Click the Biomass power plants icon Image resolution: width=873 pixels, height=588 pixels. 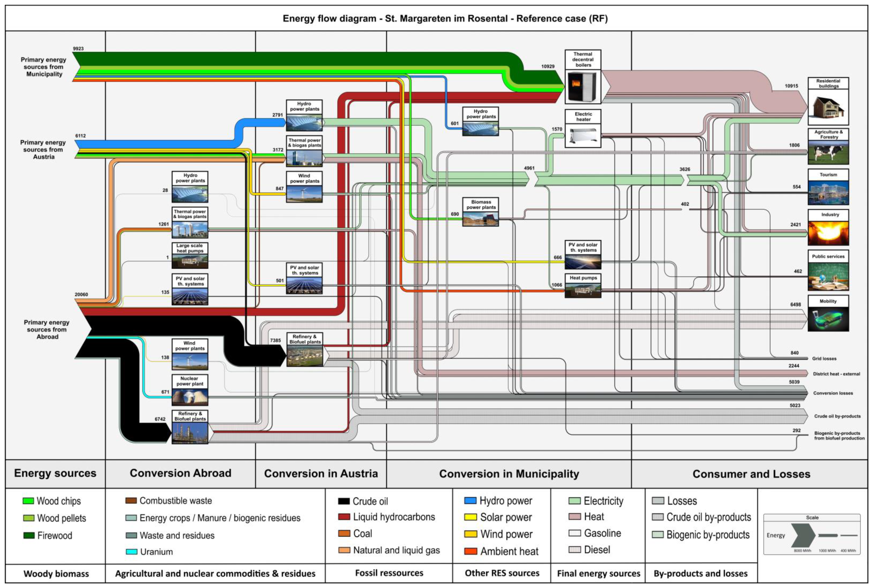click(480, 219)
